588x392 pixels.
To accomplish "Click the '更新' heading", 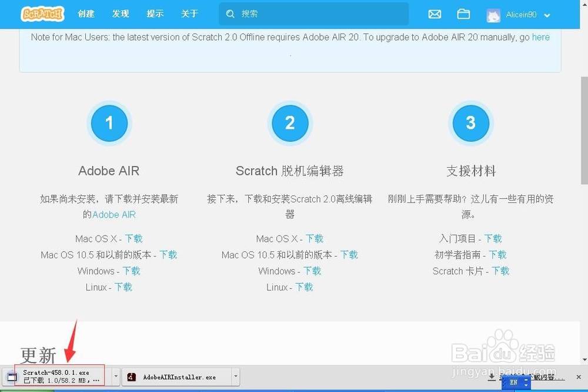I will pyautogui.click(x=38, y=355).
